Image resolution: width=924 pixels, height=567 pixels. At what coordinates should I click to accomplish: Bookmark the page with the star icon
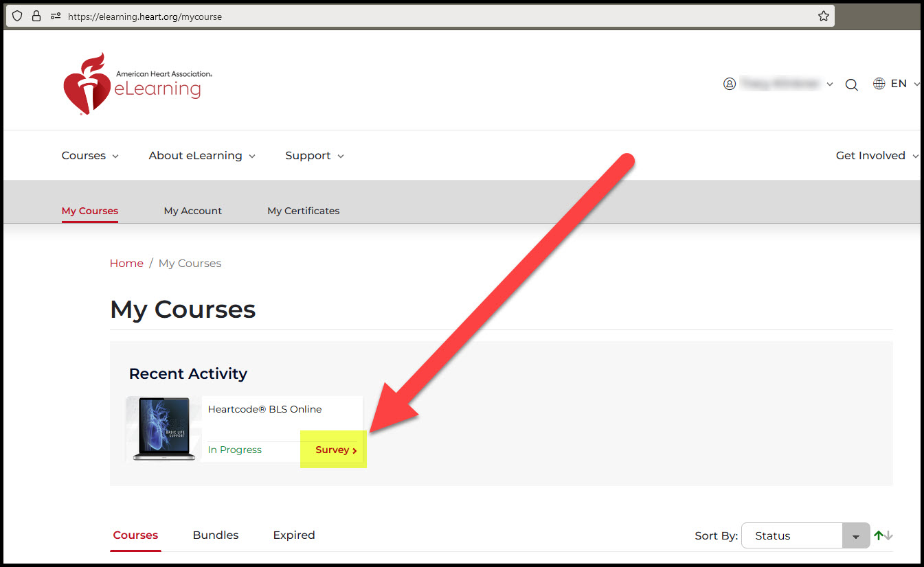coord(823,15)
